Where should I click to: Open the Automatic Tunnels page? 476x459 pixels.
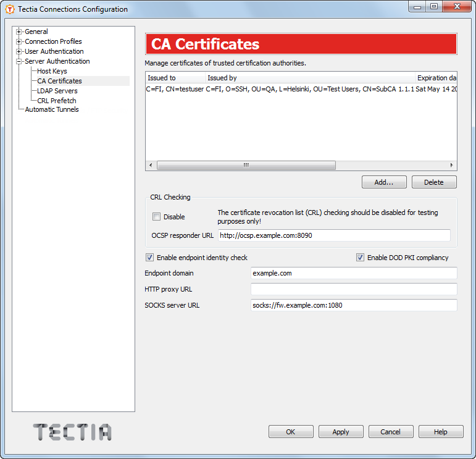(x=52, y=109)
